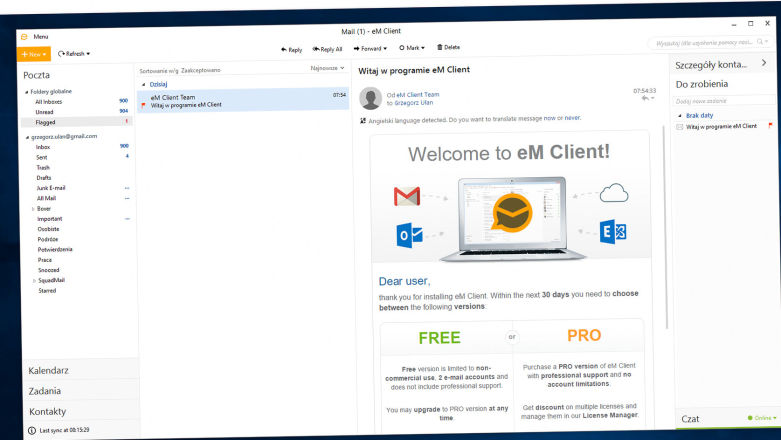Click the search input field
This screenshot has height=440, width=781.
[x=702, y=43]
